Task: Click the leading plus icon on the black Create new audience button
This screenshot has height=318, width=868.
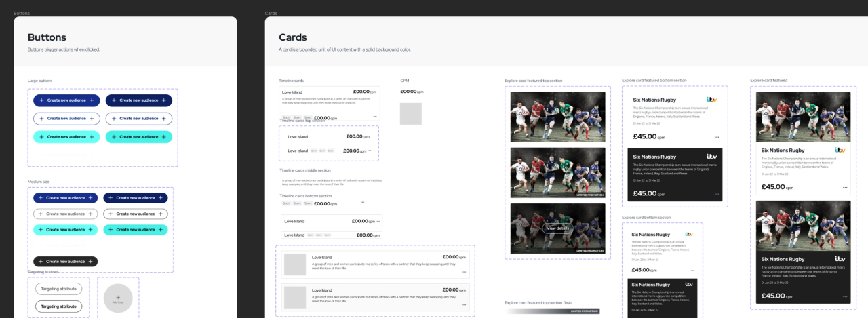Action: pyautogui.click(x=40, y=261)
